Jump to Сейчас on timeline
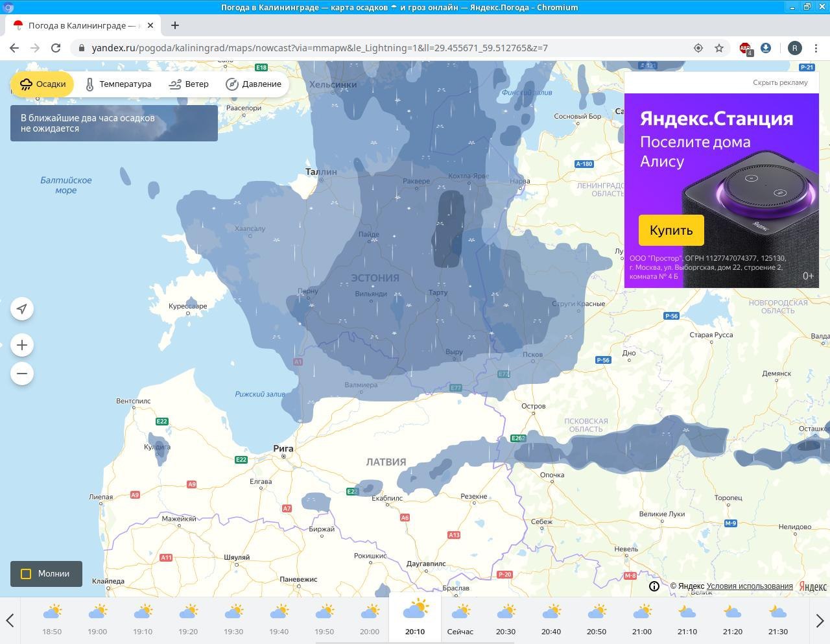The width and height of the screenshot is (830, 644). 460,621
